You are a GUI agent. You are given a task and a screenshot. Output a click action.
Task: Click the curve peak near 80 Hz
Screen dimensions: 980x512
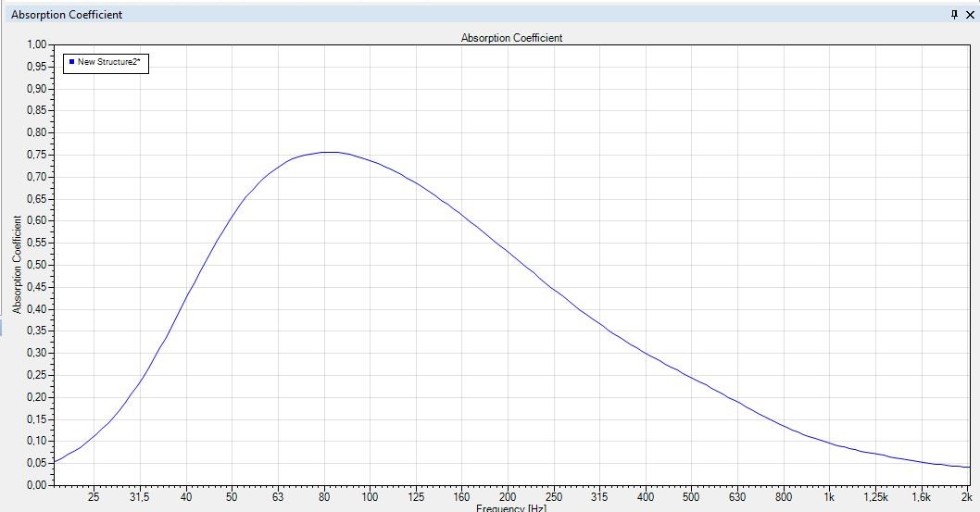tap(329, 152)
